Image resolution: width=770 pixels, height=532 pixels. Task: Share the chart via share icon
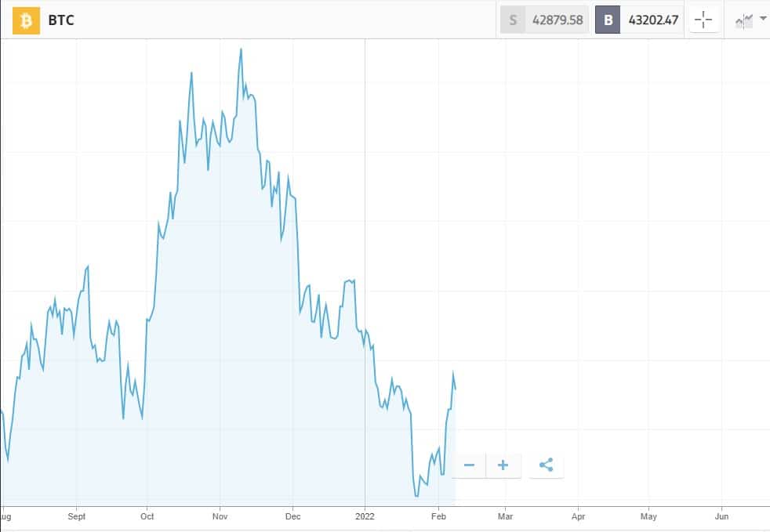click(546, 465)
